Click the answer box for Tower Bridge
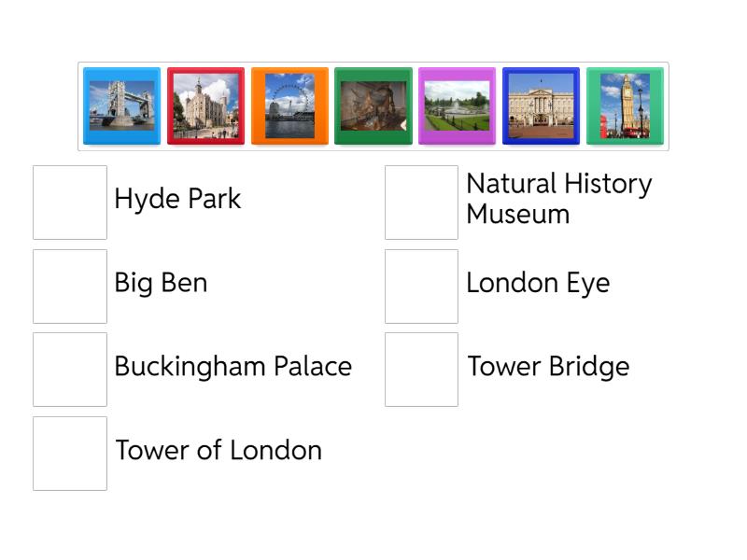Viewport: 747px width, 560px height. coord(422,370)
